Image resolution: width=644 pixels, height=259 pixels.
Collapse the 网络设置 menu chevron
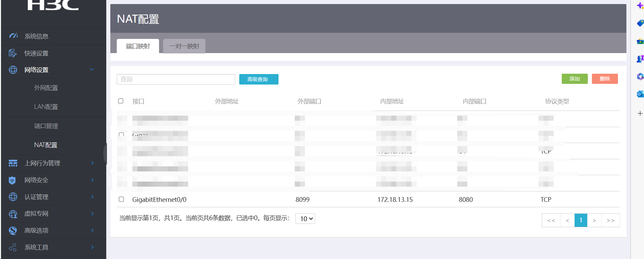[x=92, y=69]
